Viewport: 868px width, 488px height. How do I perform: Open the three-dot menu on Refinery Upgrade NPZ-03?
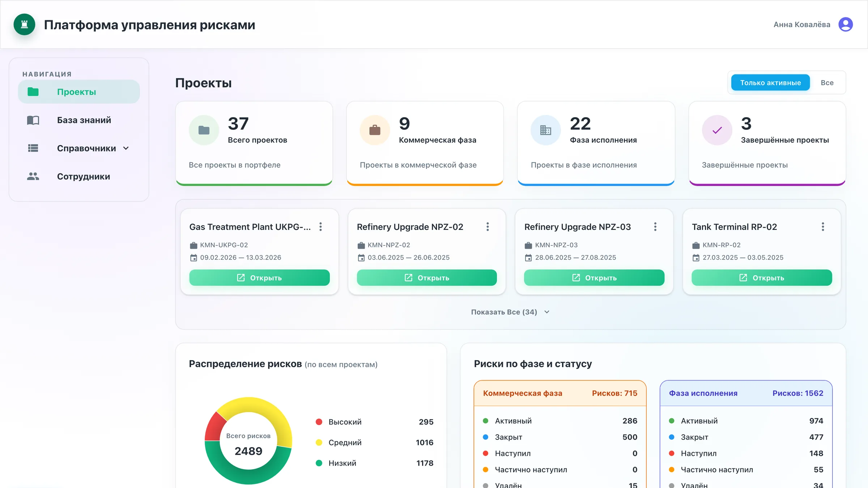(655, 227)
